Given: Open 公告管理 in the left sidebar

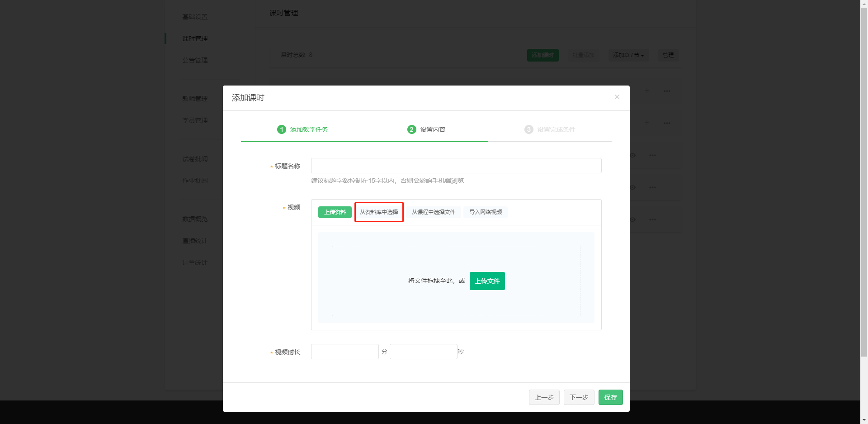Looking at the screenshot, I should pyautogui.click(x=195, y=60).
